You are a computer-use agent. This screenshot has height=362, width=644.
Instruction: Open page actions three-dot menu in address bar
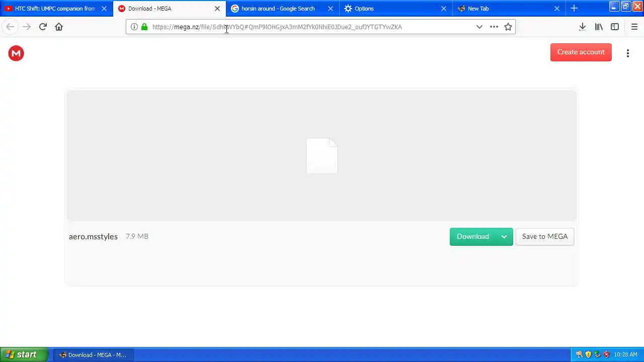tap(494, 27)
